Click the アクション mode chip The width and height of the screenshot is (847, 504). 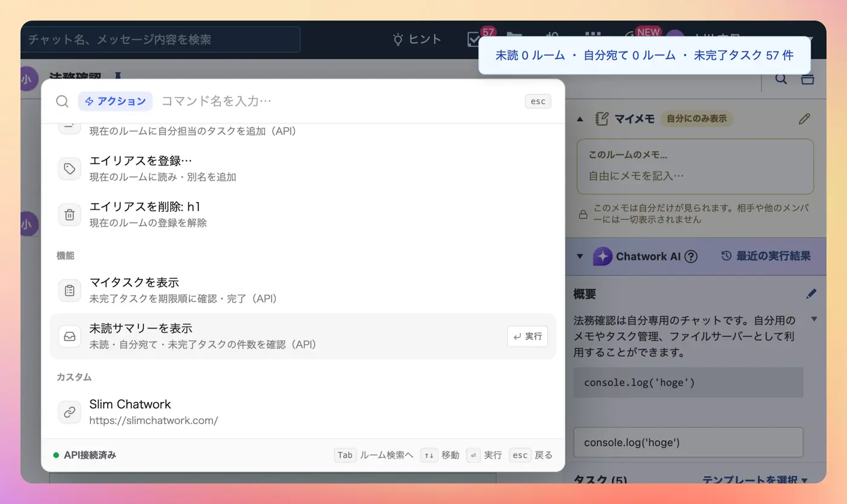click(115, 101)
